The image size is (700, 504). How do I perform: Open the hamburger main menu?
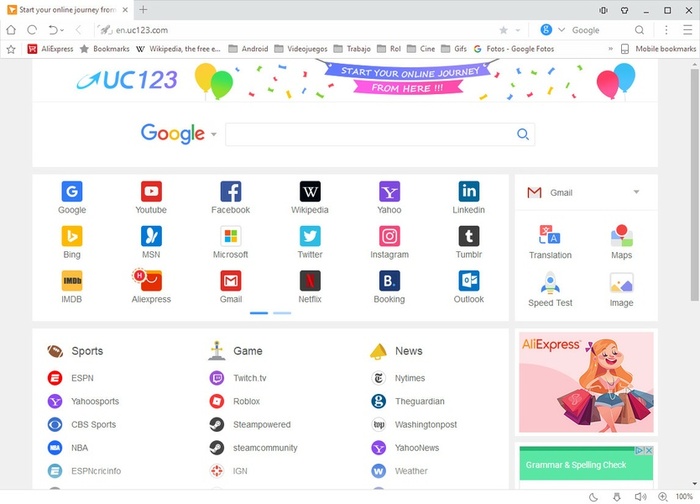tap(688, 30)
